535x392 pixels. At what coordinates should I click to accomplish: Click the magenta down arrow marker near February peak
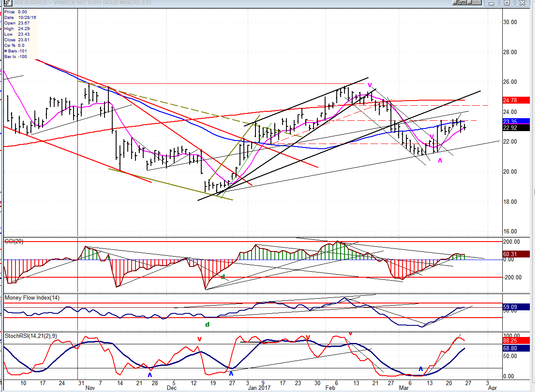[369, 85]
